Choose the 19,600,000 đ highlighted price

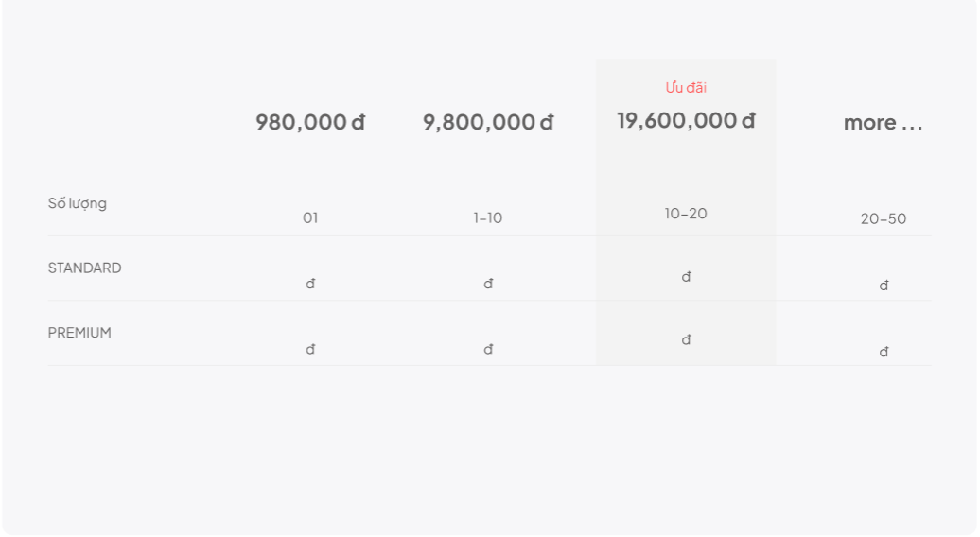(x=686, y=121)
